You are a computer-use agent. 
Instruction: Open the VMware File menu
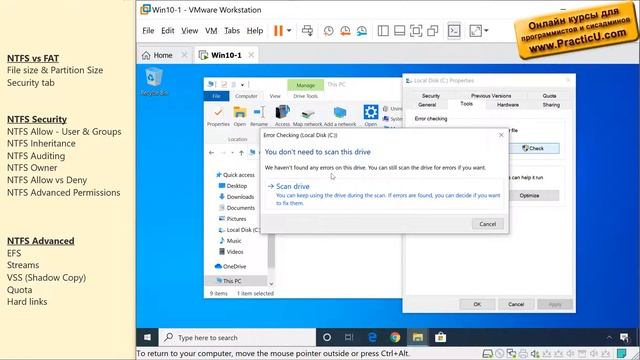click(x=148, y=31)
